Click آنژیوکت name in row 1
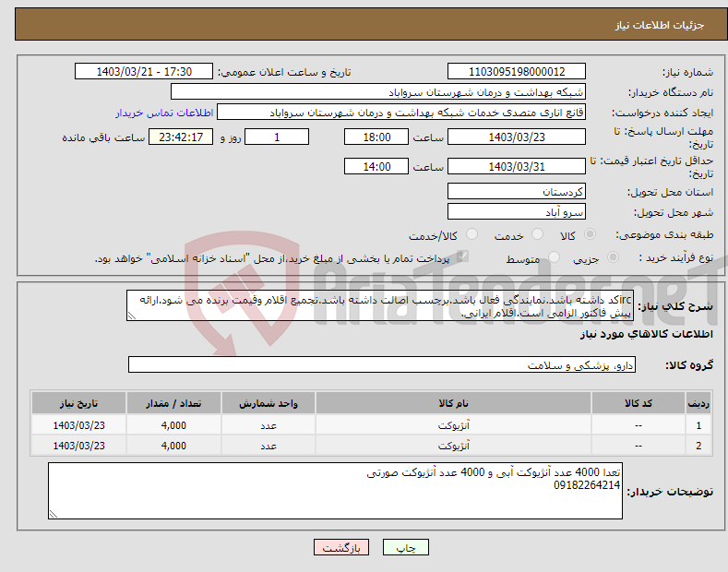Image resolution: width=728 pixels, height=572 pixels. click(453, 425)
